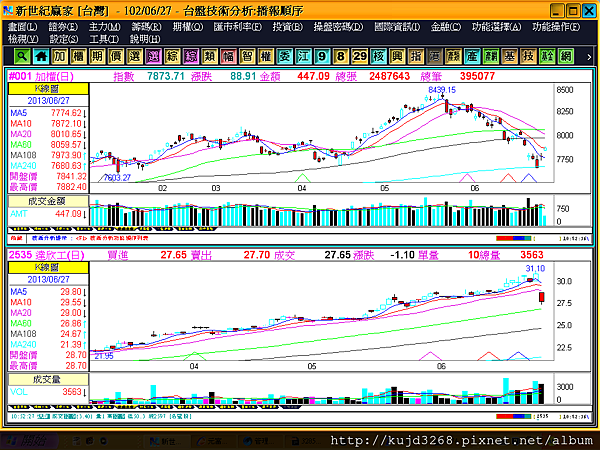Click the red-blue color bar in stock status row
Image resolution: width=600 pixels, height=450 pixels.
pyautogui.click(x=514, y=416)
